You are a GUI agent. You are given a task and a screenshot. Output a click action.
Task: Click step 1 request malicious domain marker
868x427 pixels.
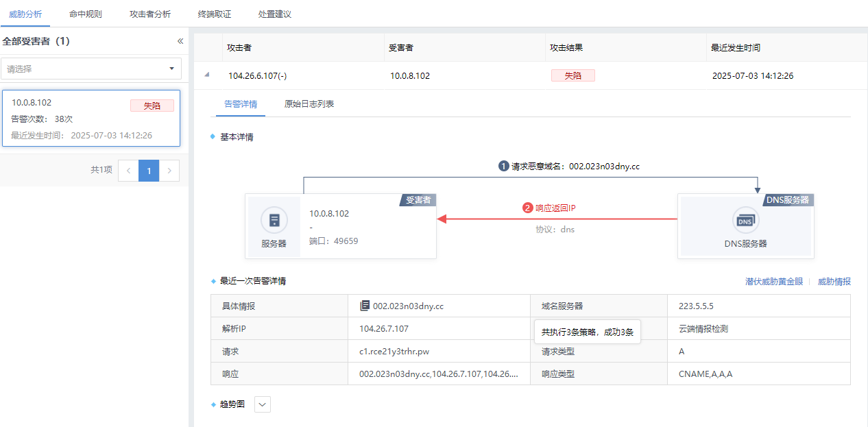[503, 166]
